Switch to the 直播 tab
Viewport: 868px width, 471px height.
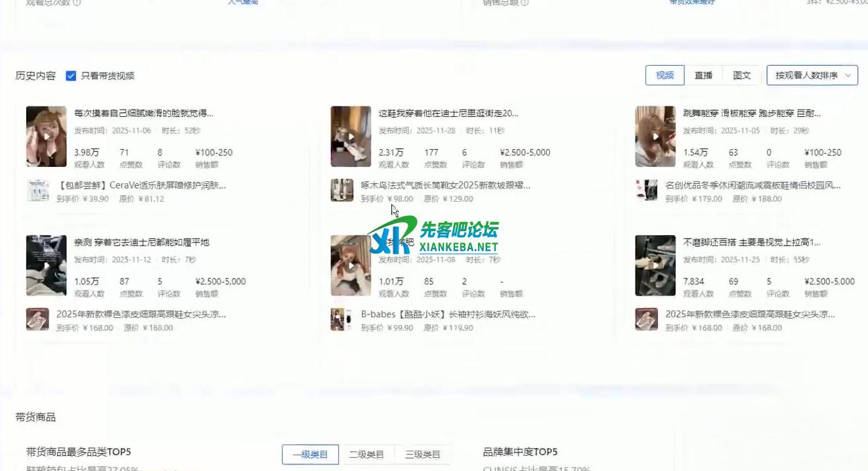[703, 76]
